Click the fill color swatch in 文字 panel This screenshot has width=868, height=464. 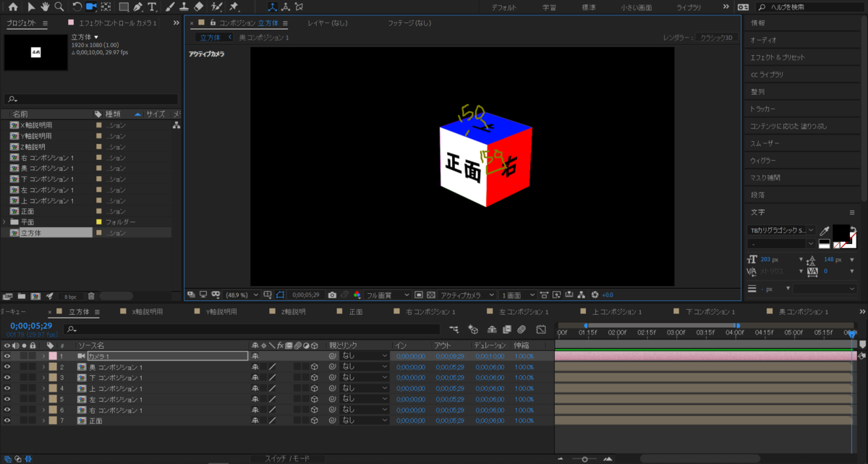(x=841, y=233)
